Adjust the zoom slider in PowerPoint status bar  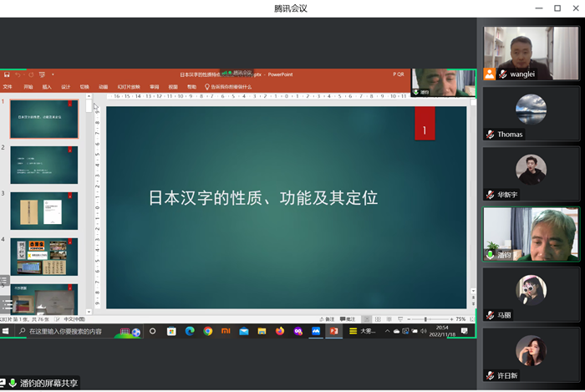click(x=425, y=319)
